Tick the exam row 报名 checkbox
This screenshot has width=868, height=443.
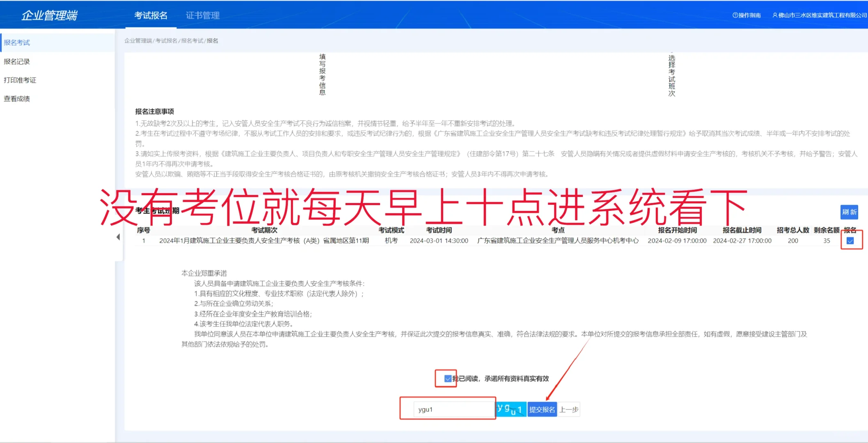click(850, 241)
